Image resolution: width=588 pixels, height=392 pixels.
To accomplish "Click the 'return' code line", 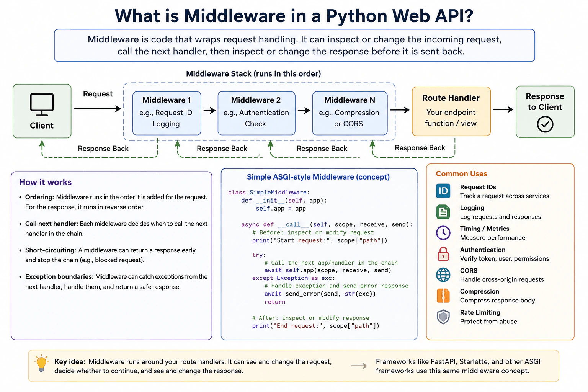I will tap(274, 302).
